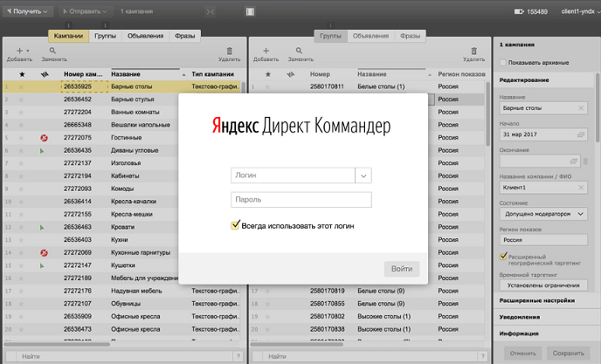Clear the Название field Барные столы

tap(581, 108)
